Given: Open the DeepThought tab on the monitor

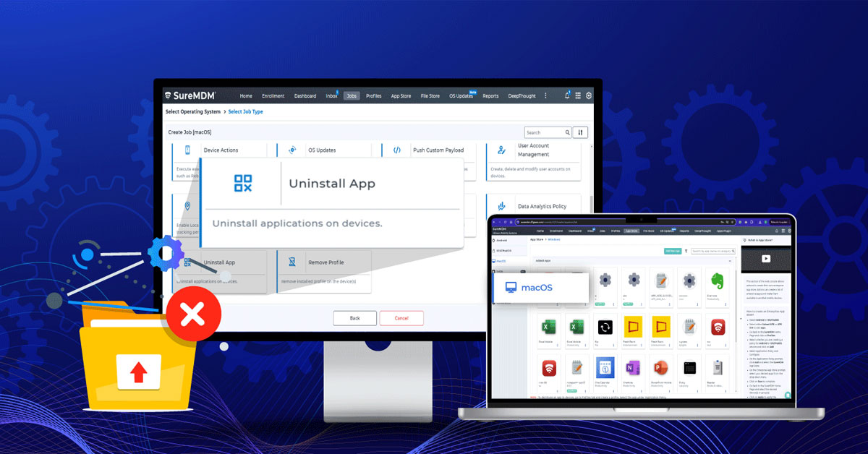Looking at the screenshot, I should [x=521, y=95].
